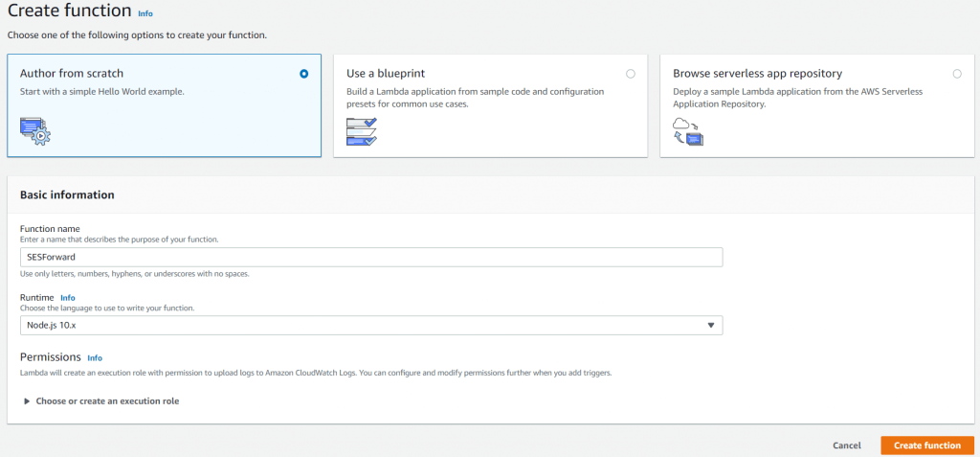This screenshot has height=457, width=980.
Task: Open the Info link next to Runtime
Action: (x=68, y=298)
